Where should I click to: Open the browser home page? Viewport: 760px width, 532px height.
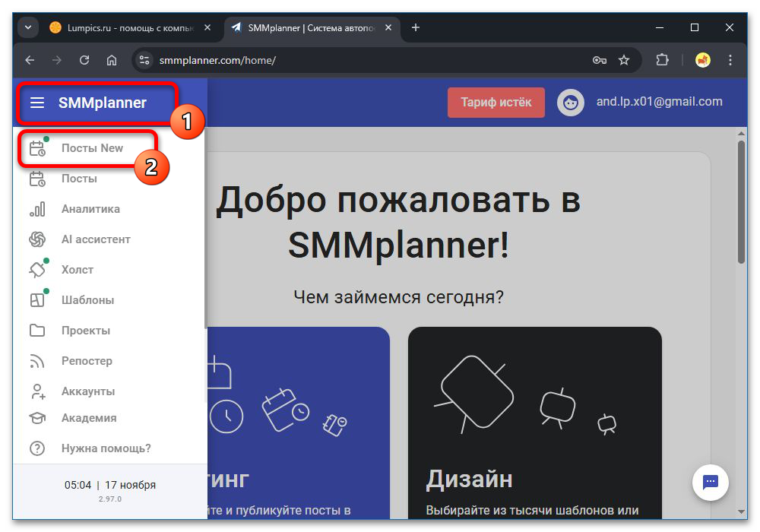pos(112,60)
